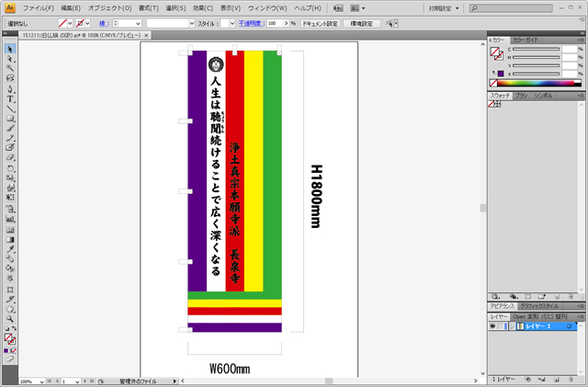
Task: Swap fill and stroke in toolbox
Action: [x=15, y=328]
